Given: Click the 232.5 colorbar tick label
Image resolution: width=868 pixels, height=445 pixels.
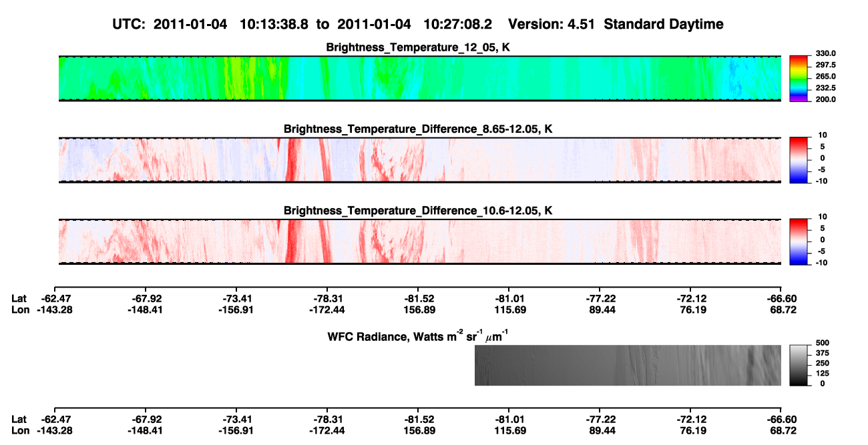Looking at the screenshot, I should [825, 88].
